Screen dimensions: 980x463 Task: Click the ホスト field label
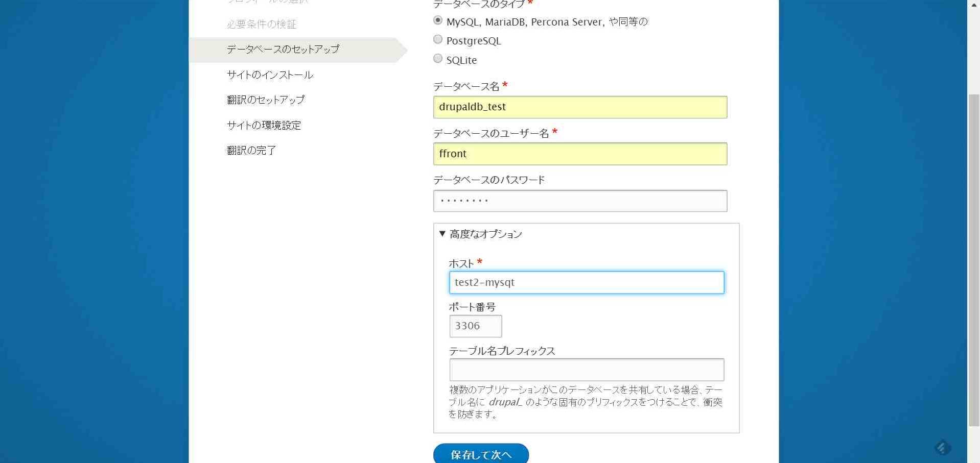(x=461, y=264)
